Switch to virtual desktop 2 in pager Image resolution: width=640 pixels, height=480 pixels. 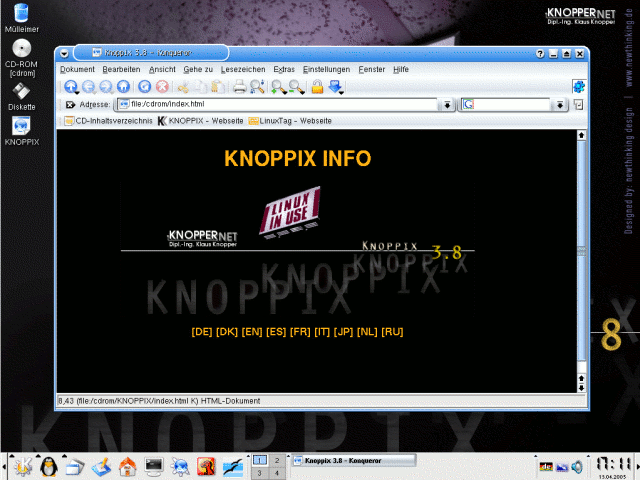tap(277, 460)
